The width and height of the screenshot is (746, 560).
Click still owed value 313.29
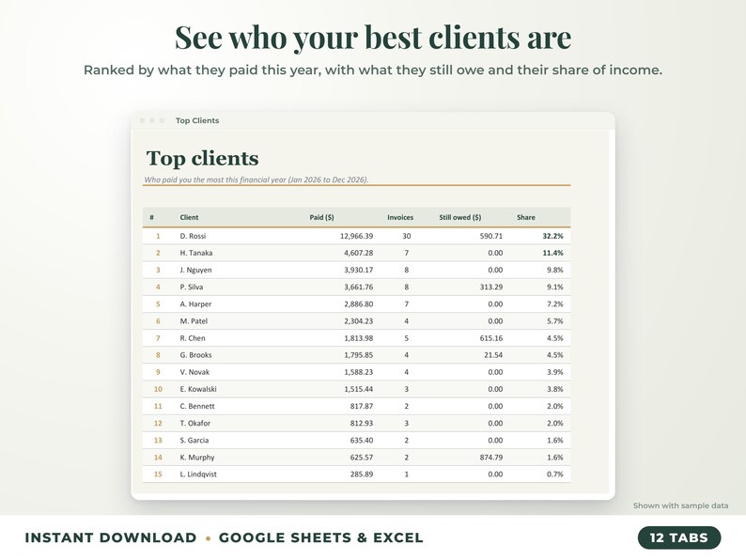point(491,287)
